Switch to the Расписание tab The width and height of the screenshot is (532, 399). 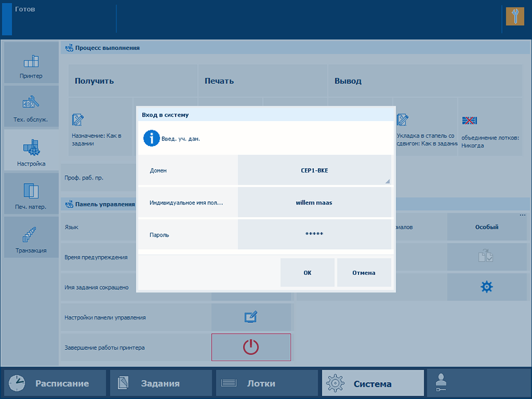coord(55,383)
